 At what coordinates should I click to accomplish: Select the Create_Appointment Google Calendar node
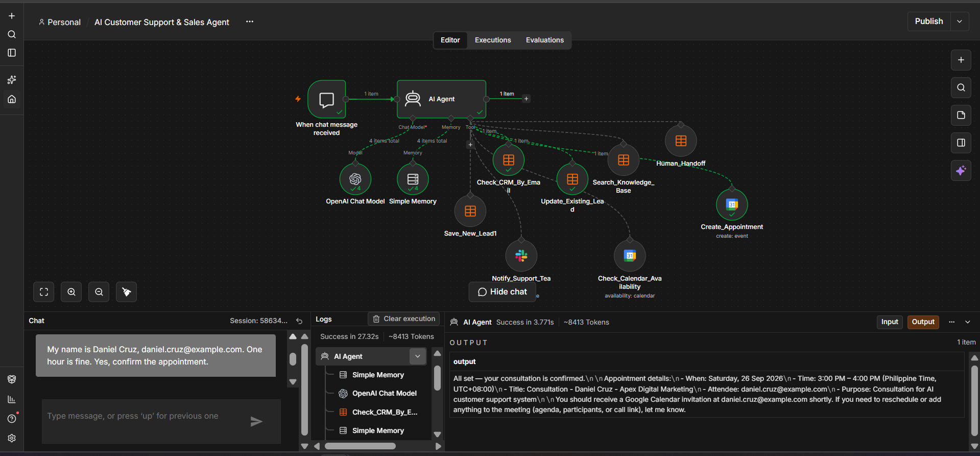click(732, 204)
